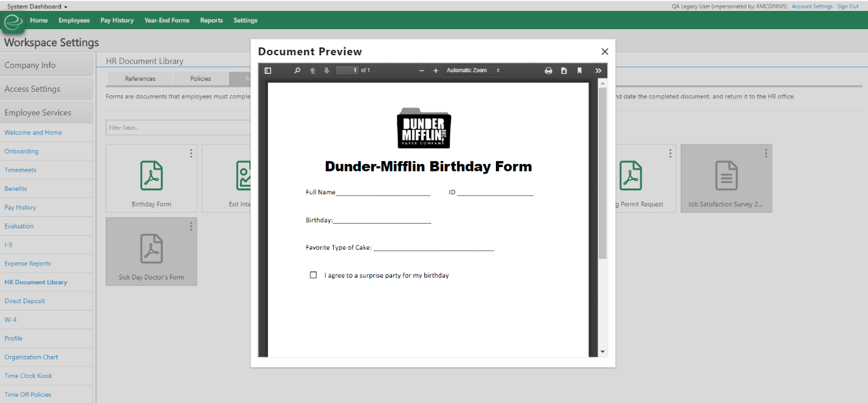The width and height of the screenshot is (868, 404).
Task: Click the Filter Table search field
Action: [x=179, y=128]
